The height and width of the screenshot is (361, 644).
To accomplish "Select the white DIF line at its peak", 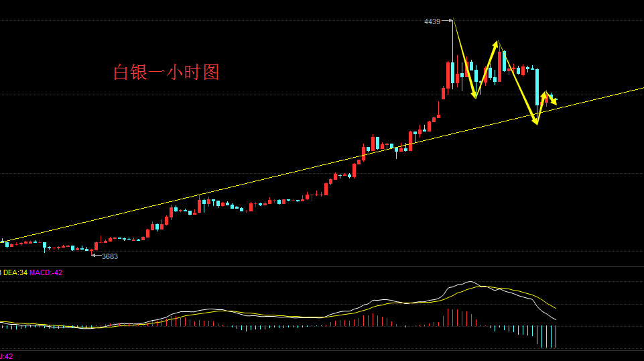I will [470, 282].
